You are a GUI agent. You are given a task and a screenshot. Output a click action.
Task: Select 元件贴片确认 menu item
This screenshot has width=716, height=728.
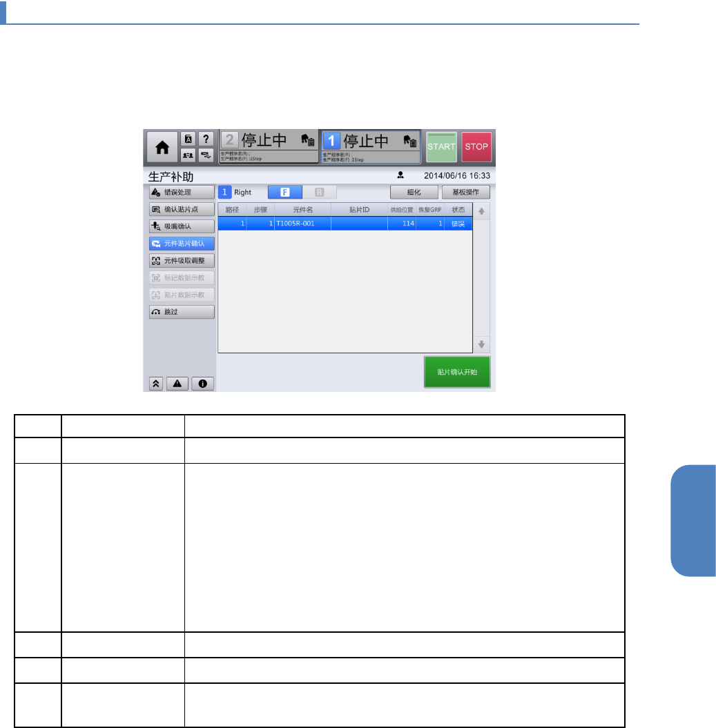click(x=182, y=244)
